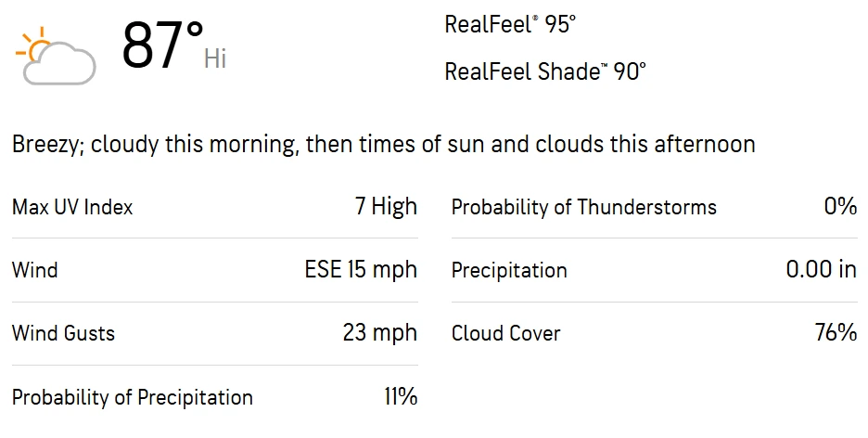Viewport: 868px width, 438px height.
Task: Click the partly sunny weather icon
Action: click(56, 56)
